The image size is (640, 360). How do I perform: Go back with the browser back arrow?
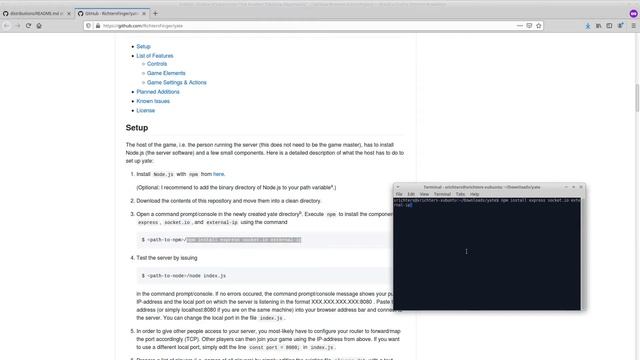coord(7,26)
